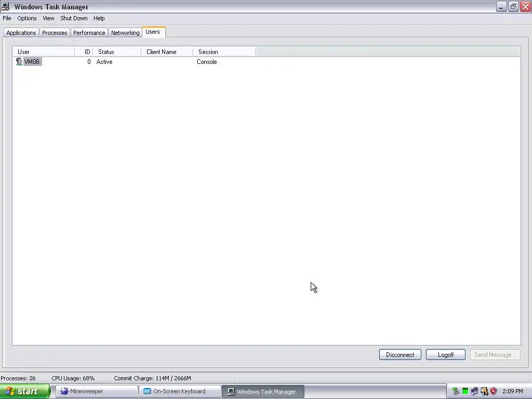532x399 pixels.
Task: Open the Options menu
Action: [x=27, y=18]
